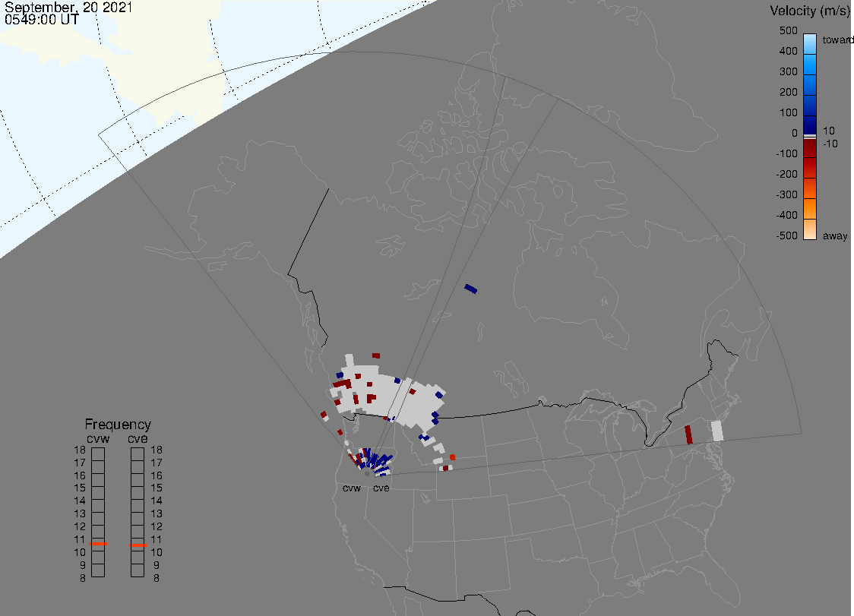Click the 400 velocity scale label
Viewport: 854px width, 616px height.
(x=788, y=51)
